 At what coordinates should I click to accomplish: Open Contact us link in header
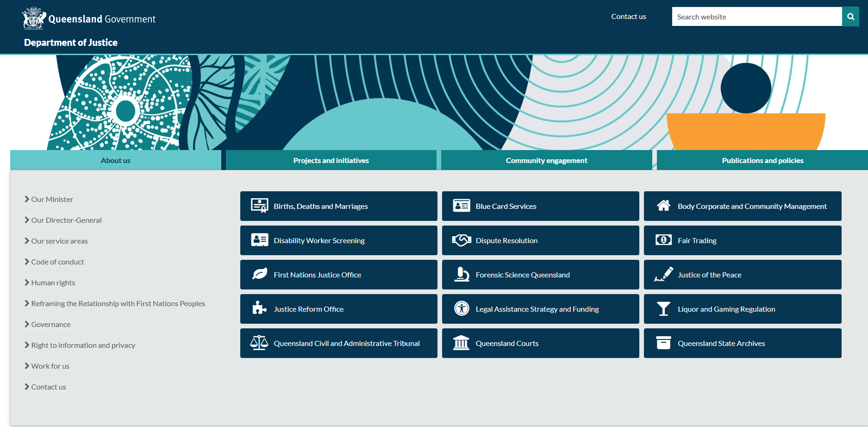tap(629, 17)
